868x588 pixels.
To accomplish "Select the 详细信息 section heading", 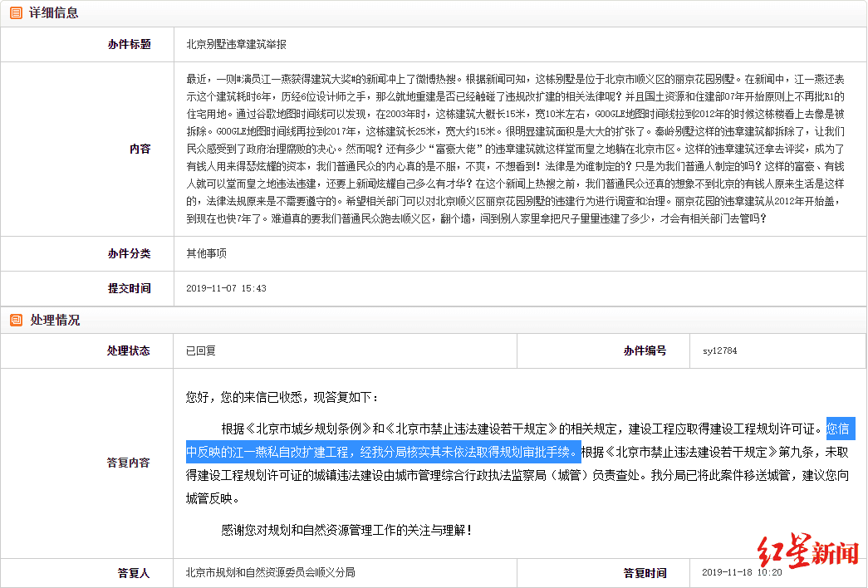I will 54,12.
